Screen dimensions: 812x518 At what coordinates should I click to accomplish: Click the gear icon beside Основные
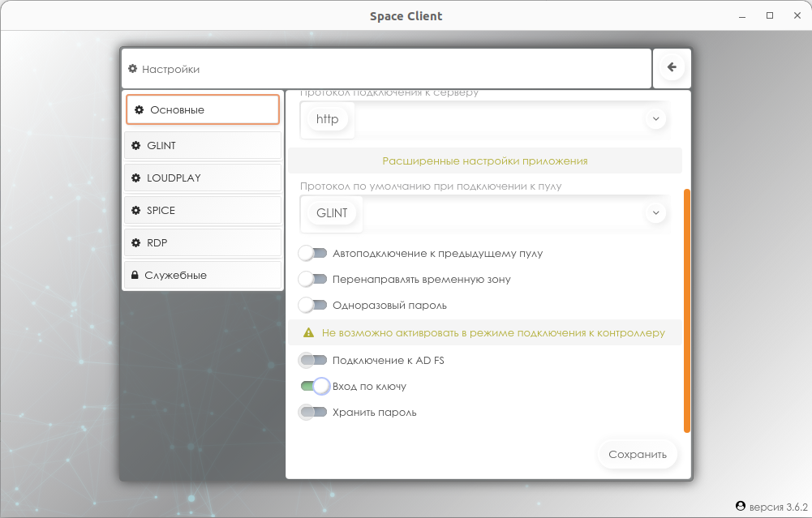click(x=140, y=109)
